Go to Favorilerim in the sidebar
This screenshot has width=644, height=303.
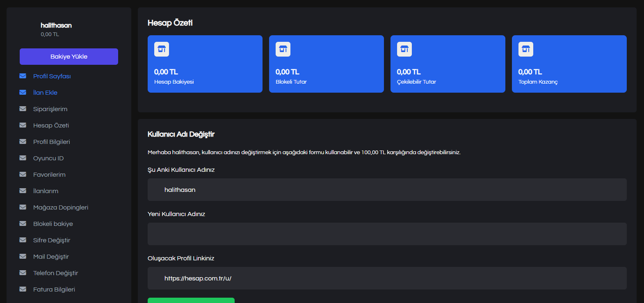(x=49, y=175)
